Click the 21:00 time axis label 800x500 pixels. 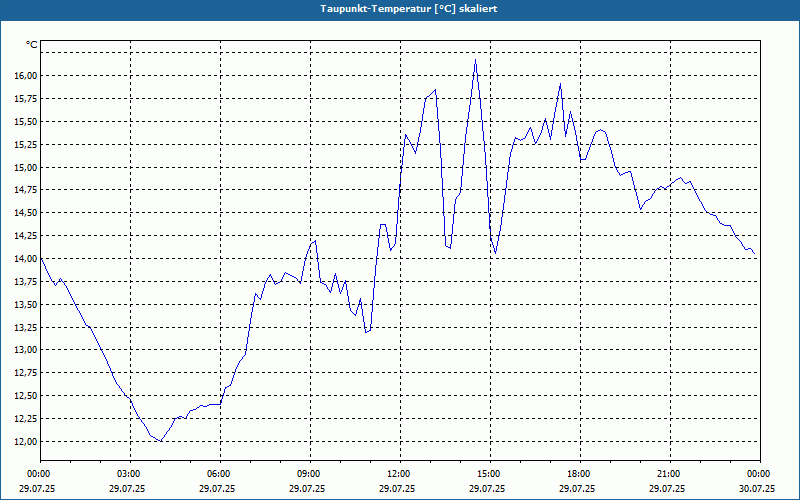coord(670,474)
